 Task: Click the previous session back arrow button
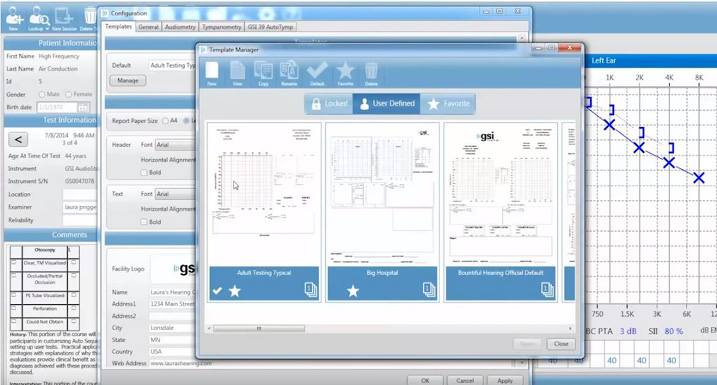coord(18,139)
